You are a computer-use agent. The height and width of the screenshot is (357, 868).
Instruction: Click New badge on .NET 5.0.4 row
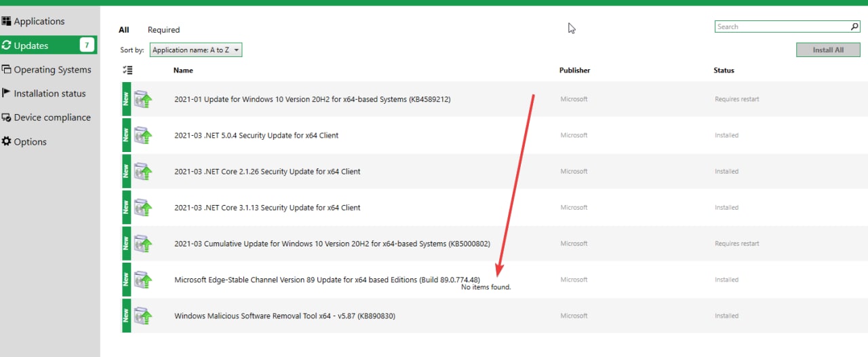coord(126,135)
